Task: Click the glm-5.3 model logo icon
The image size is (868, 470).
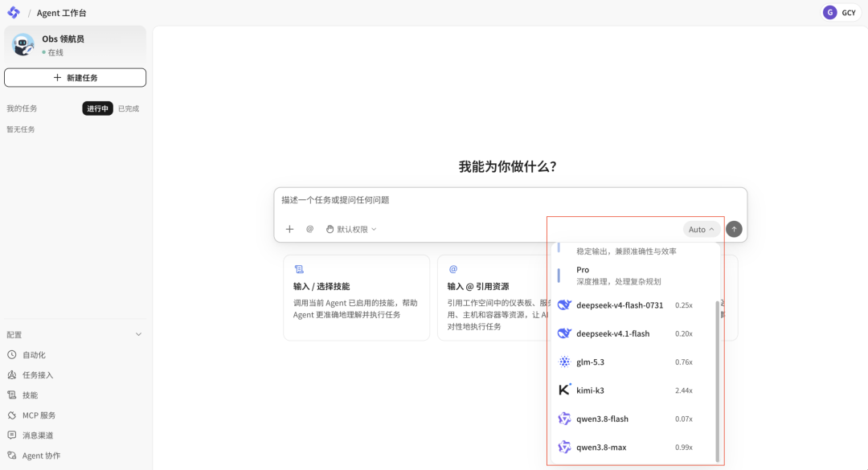Action: (564, 362)
